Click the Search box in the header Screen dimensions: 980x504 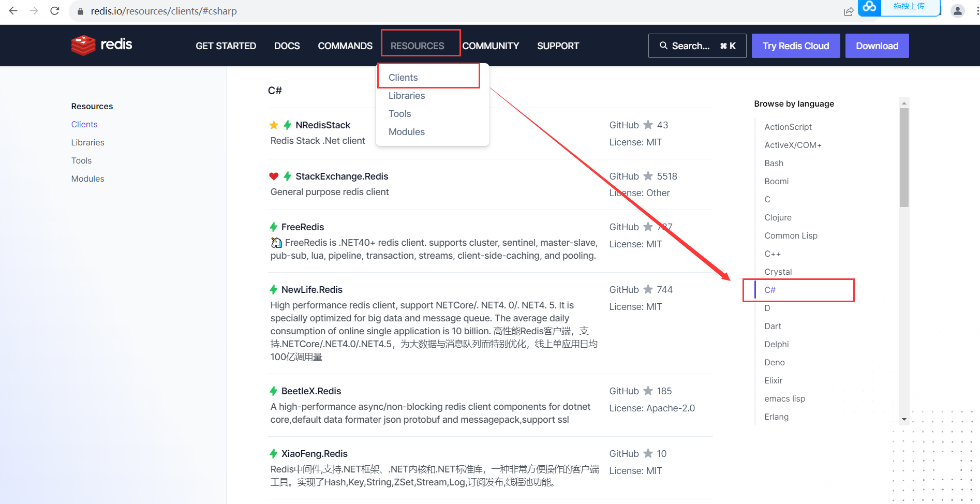pos(697,46)
